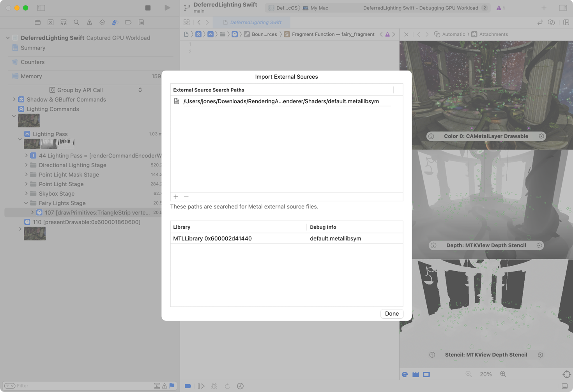Click the crosshair pixel-inspect icon below Stencil attachment
The height and width of the screenshot is (392, 573).
tap(567, 374)
